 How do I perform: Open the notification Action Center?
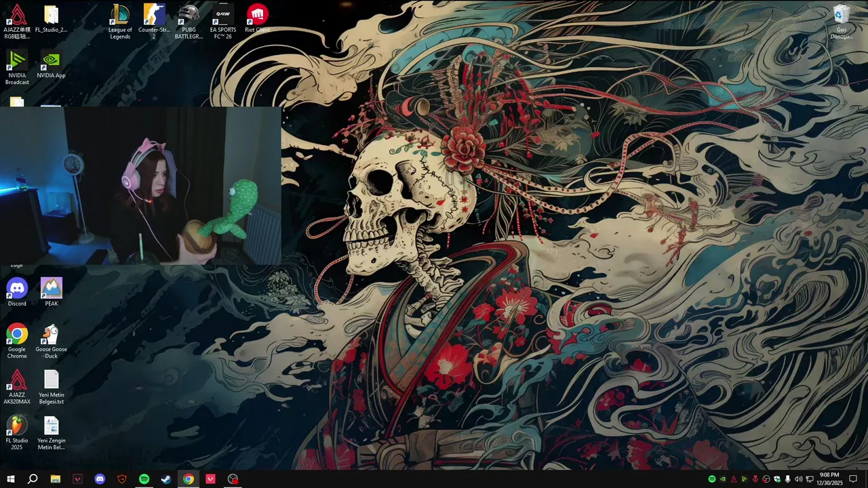853,479
